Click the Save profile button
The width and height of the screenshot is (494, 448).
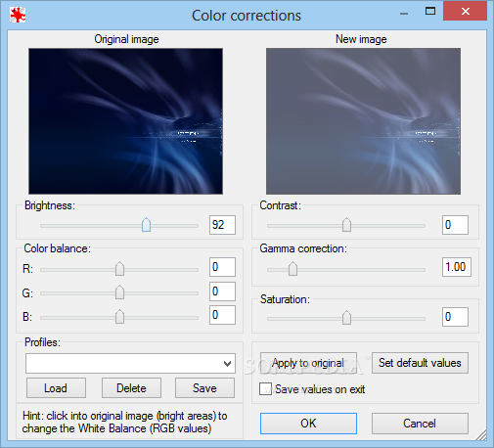(204, 388)
